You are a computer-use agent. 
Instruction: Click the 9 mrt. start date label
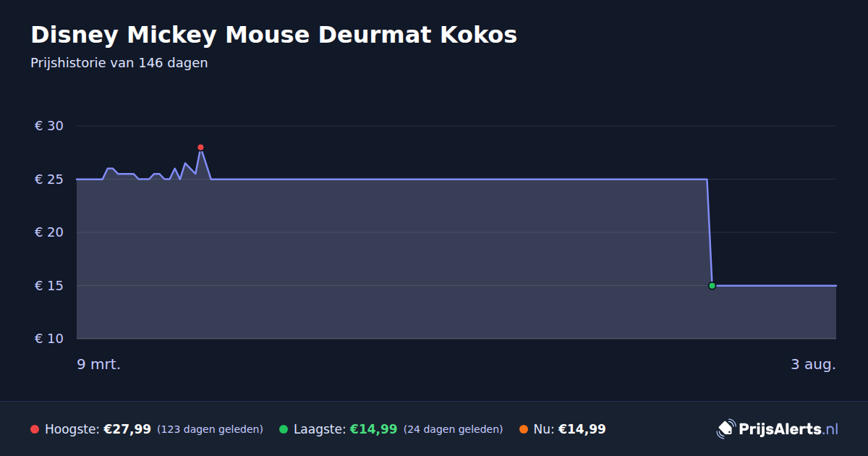pyautogui.click(x=99, y=364)
